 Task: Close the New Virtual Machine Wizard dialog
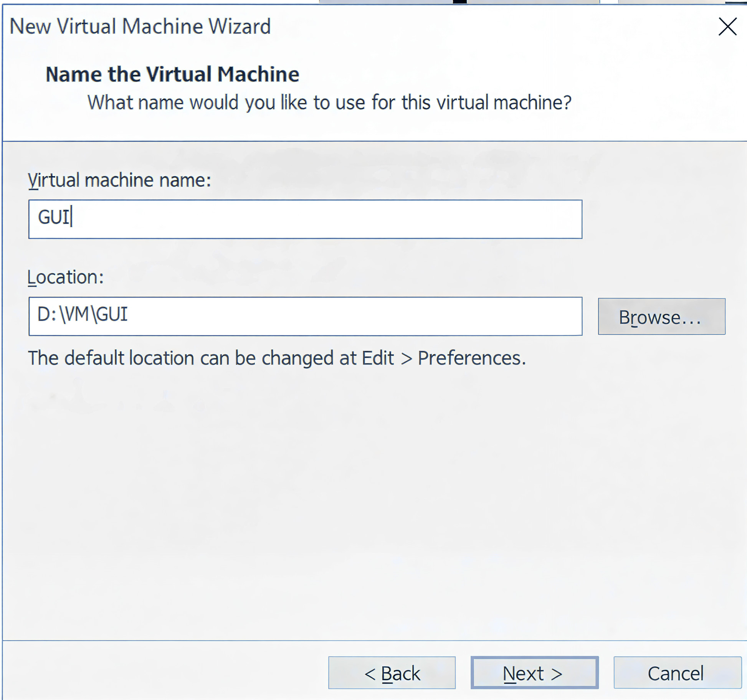click(727, 27)
